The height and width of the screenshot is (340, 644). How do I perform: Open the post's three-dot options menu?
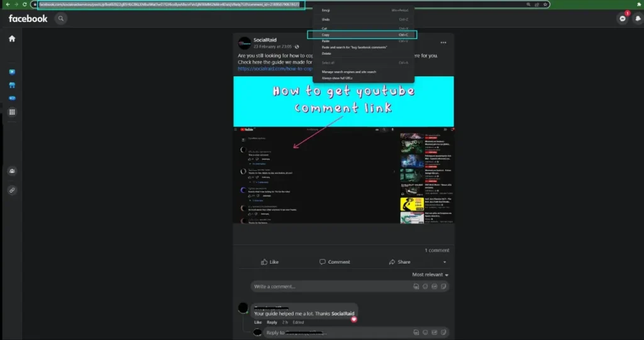[443, 42]
